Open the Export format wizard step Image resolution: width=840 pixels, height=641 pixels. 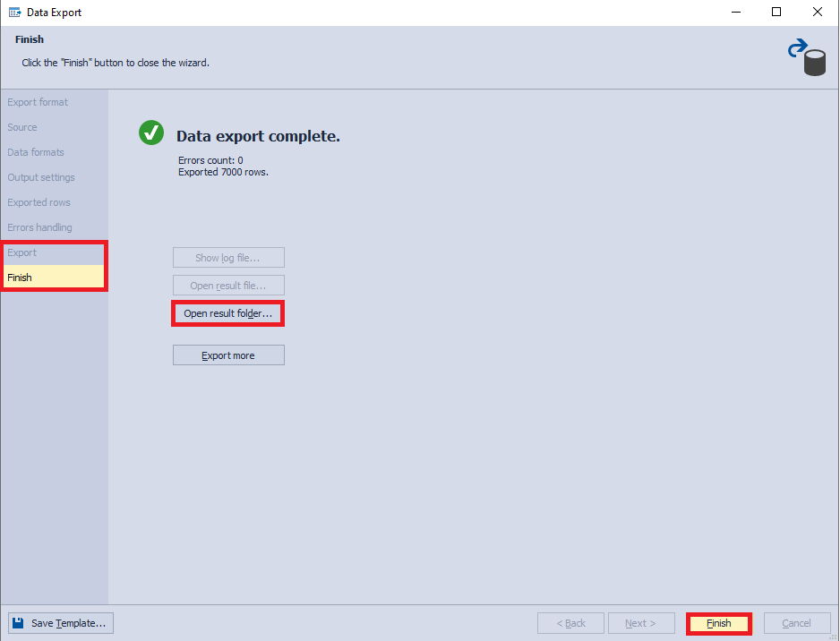(x=38, y=102)
